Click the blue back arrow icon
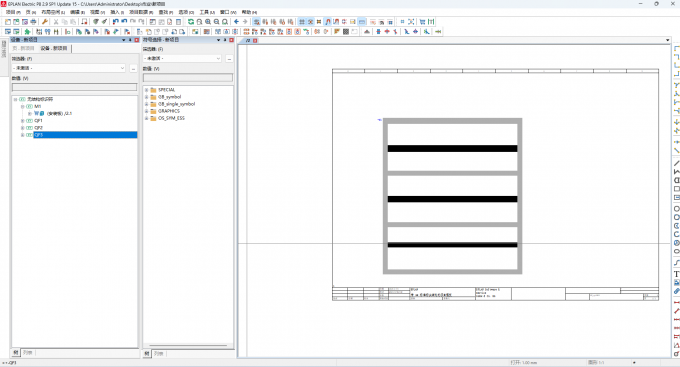Image resolution: width=680 pixels, height=367 pixels. coord(236,22)
